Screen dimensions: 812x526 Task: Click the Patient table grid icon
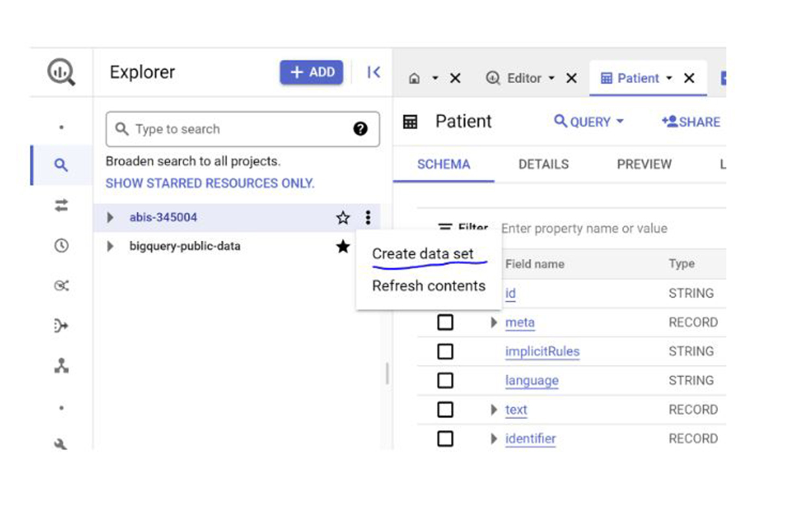click(410, 121)
